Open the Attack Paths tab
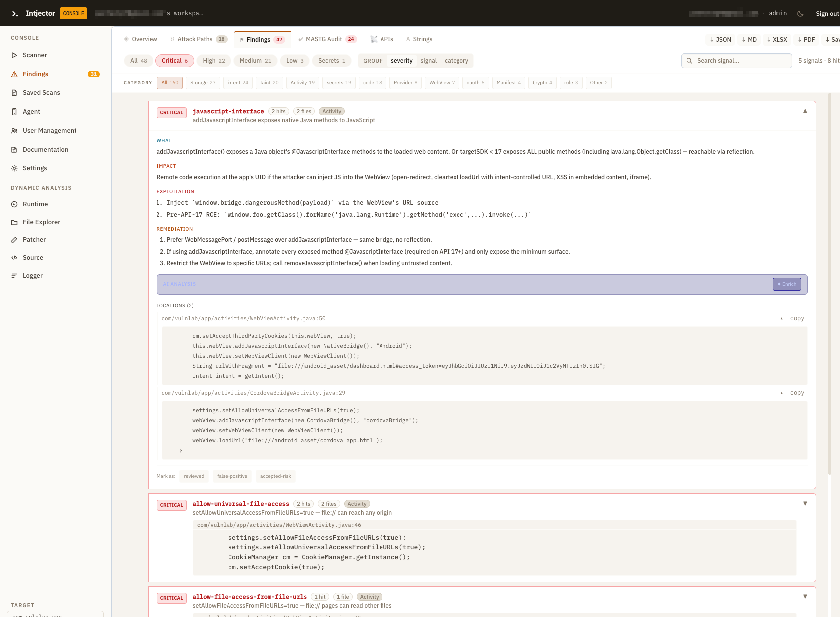Viewport: 840px width, 617px height. click(x=199, y=39)
